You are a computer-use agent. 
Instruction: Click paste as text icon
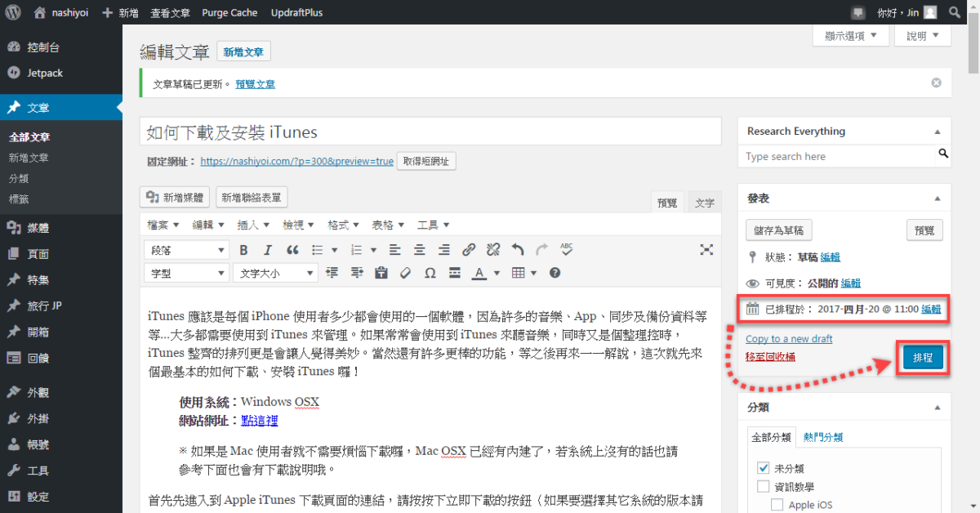(x=381, y=273)
